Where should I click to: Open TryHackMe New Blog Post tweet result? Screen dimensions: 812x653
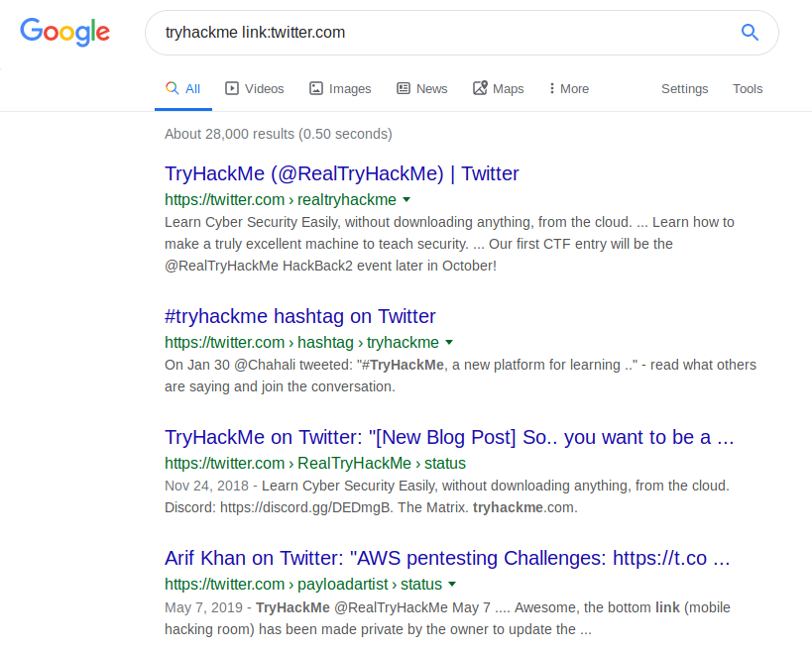pos(449,437)
